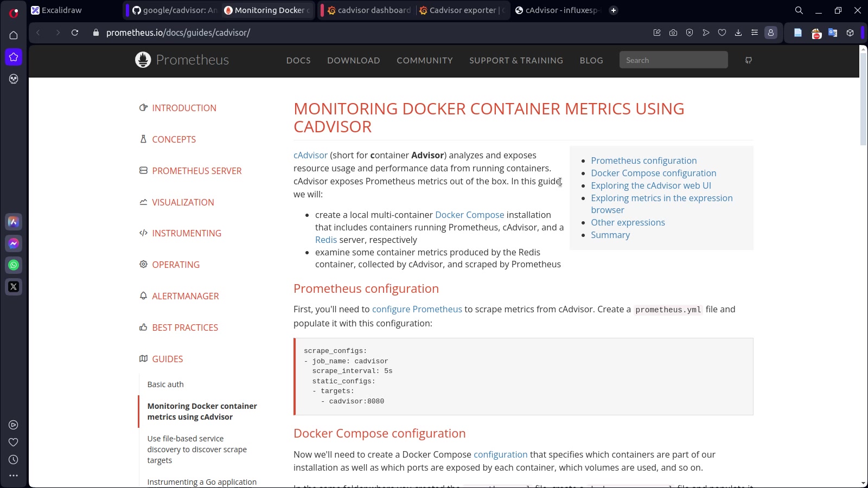
Task: Collapse the Guides section in the docs sidebar
Action: coord(167,359)
